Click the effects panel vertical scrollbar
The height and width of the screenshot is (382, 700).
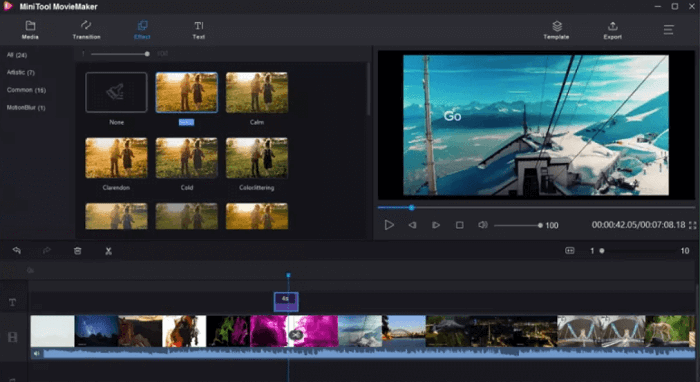pyautogui.click(x=368, y=89)
